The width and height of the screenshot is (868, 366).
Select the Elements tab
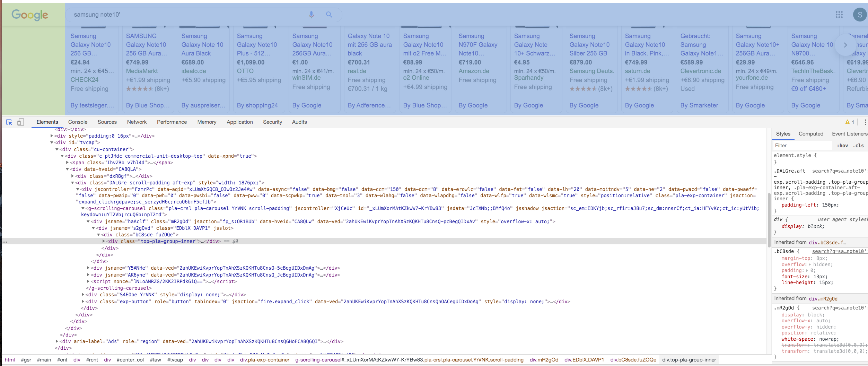[x=47, y=122]
